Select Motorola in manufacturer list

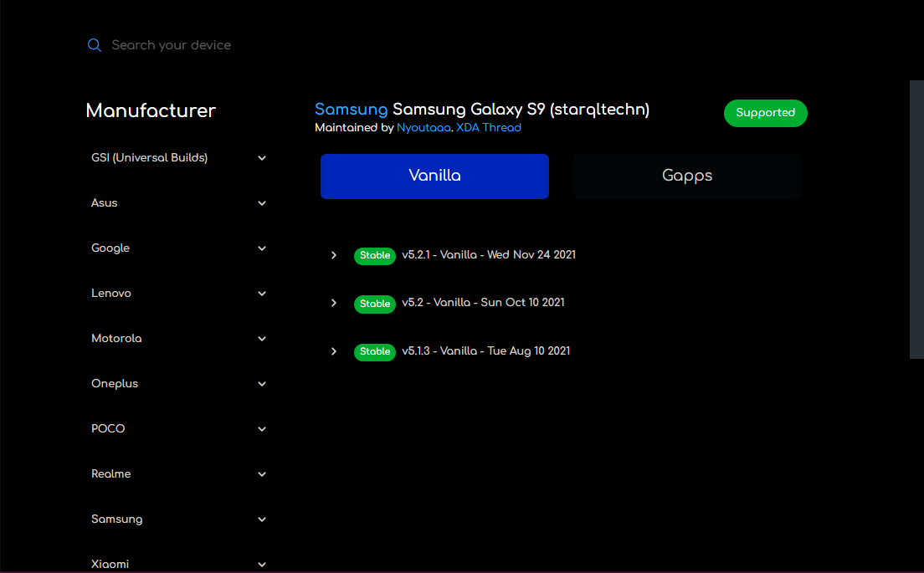point(116,338)
